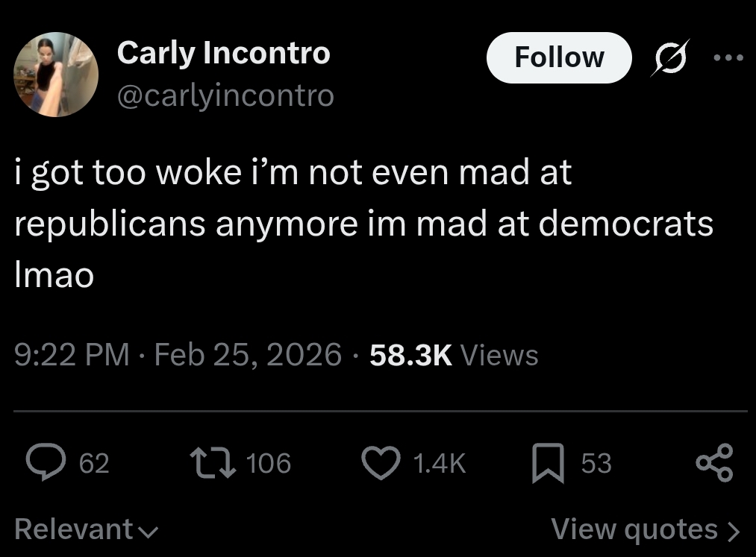Viewport: 756px width, 557px height.
Task: Click the 62 replies count
Action: (x=94, y=464)
